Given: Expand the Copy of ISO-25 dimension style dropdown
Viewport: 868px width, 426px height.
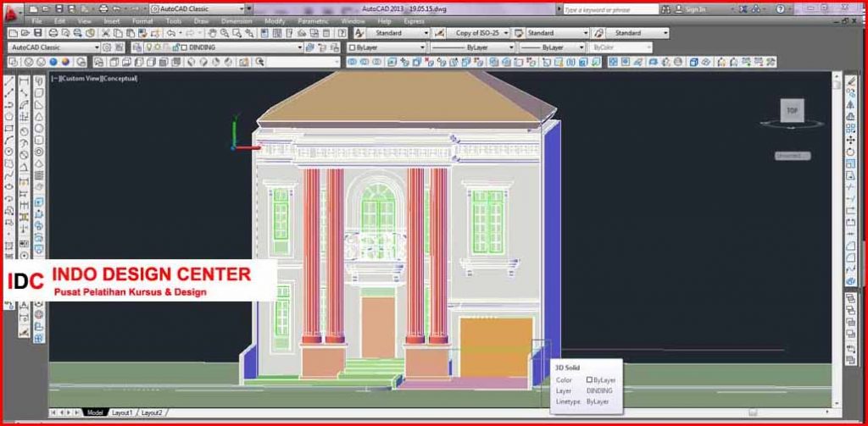Looking at the screenshot, I should click(505, 33).
